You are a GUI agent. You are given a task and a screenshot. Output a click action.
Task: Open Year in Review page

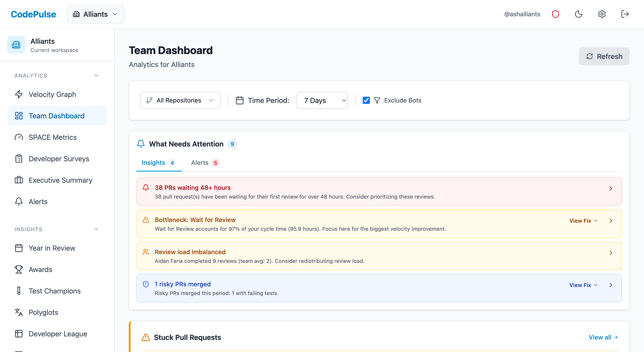click(57, 248)
